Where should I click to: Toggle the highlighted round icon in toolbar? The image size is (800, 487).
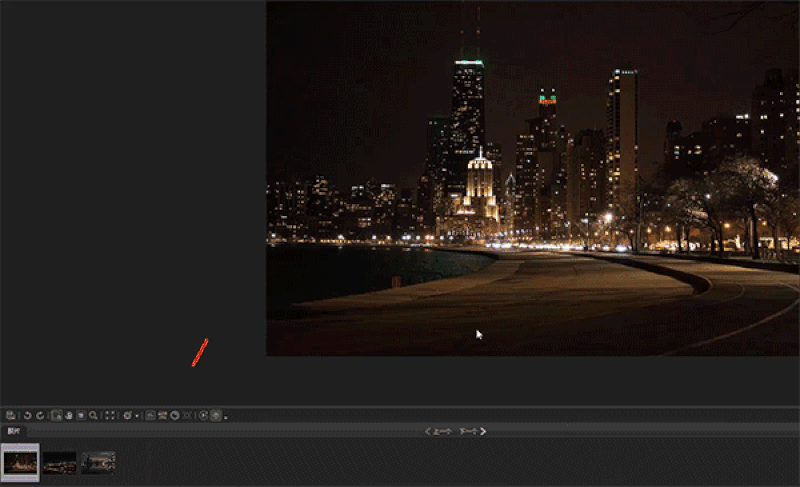click(215, 415)
